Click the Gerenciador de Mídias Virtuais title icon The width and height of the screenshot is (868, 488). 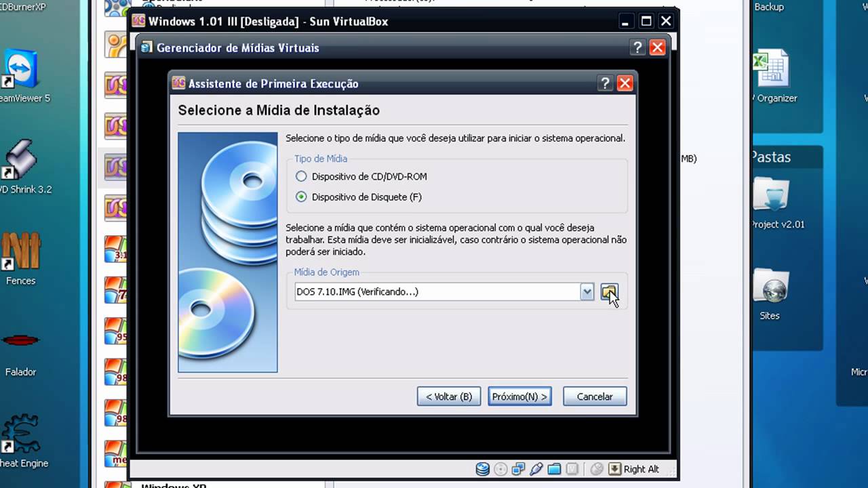pyautogui.click(x=146, y=47)
